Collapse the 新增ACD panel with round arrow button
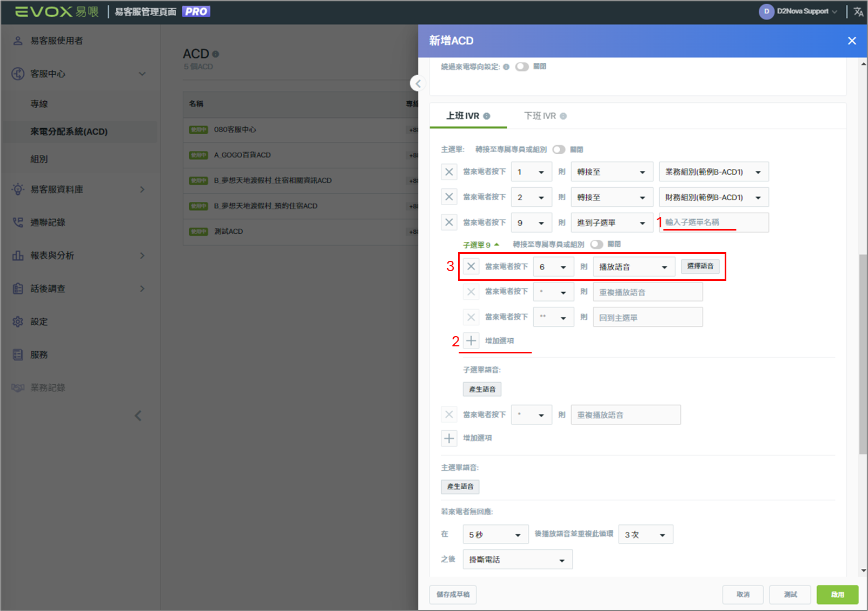The height and width of the screenshot is (611, 868). 418,83
